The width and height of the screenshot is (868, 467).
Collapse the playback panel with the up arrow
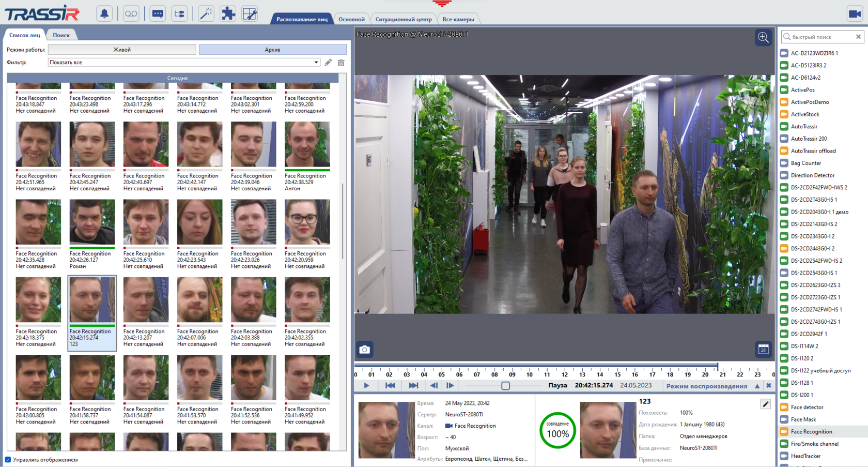tap(757, 386)
